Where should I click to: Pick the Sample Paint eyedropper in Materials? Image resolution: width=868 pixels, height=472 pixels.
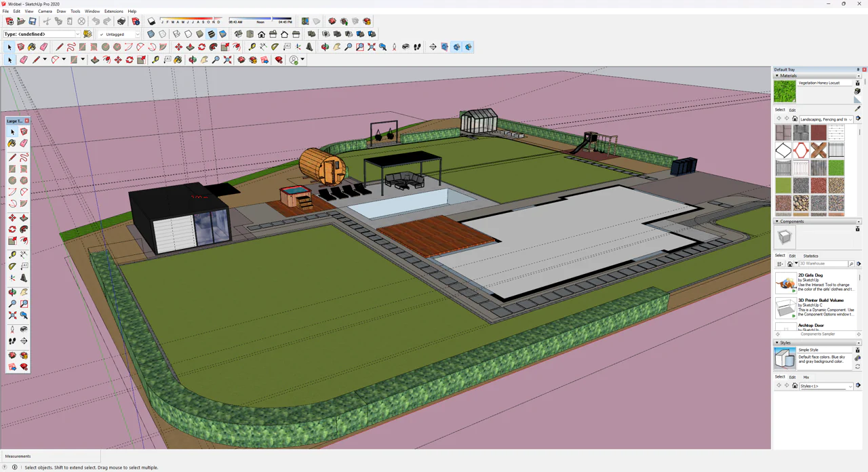click(857, 109)
